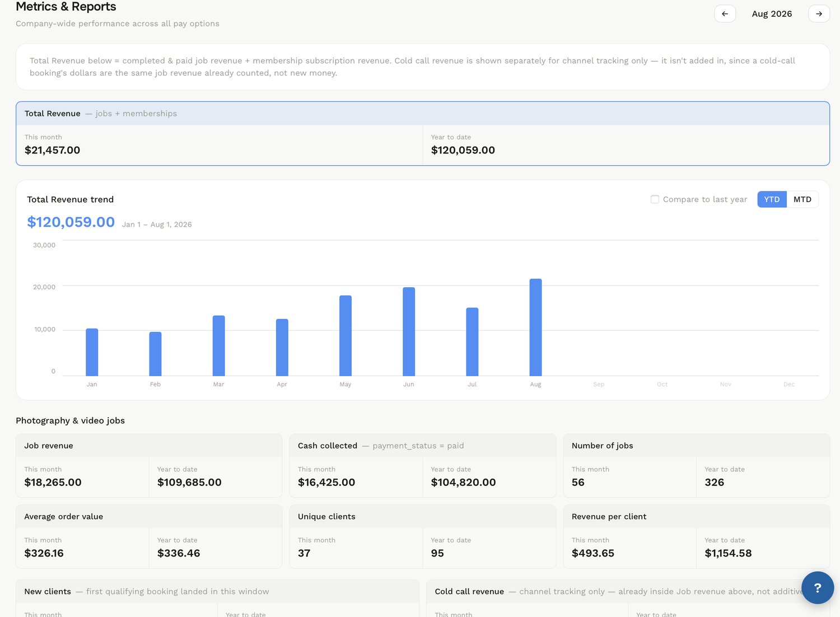Click the 30,000 y-axis label

click(44, 245)
